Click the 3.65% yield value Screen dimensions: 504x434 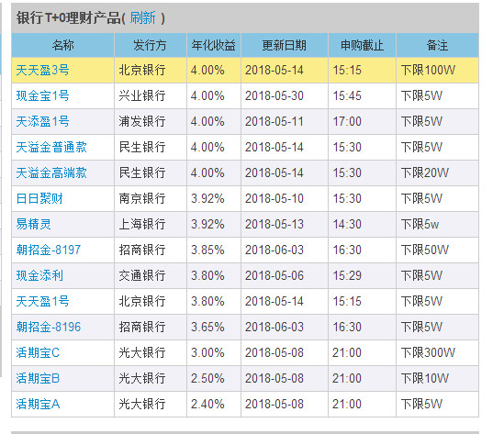(x=207, y=327)
